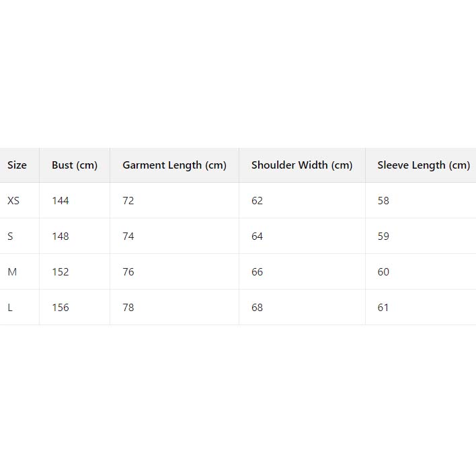The image size is (476, 475).
Task: Click sleeve length value 60
Action: pyautogui.click(x=383, y=272)
